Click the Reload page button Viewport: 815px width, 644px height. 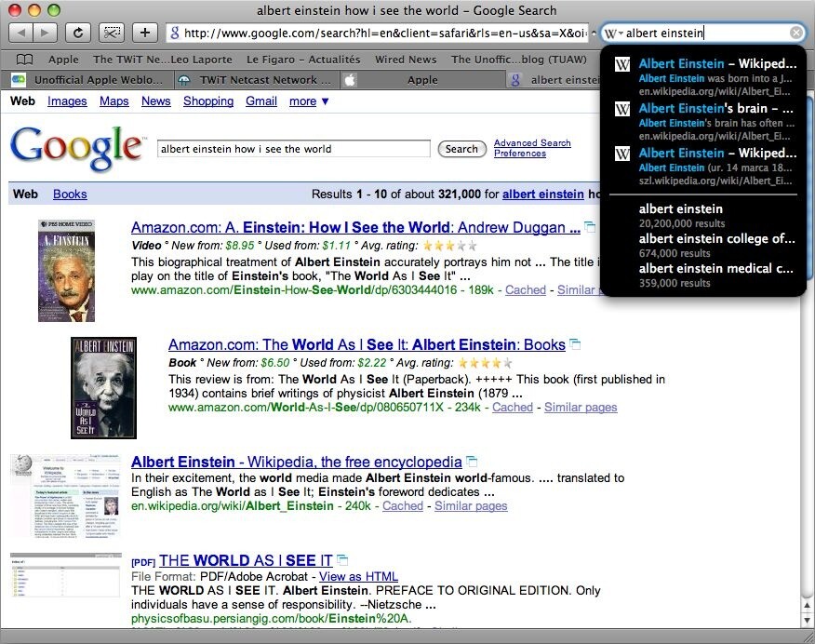(78, 33)
